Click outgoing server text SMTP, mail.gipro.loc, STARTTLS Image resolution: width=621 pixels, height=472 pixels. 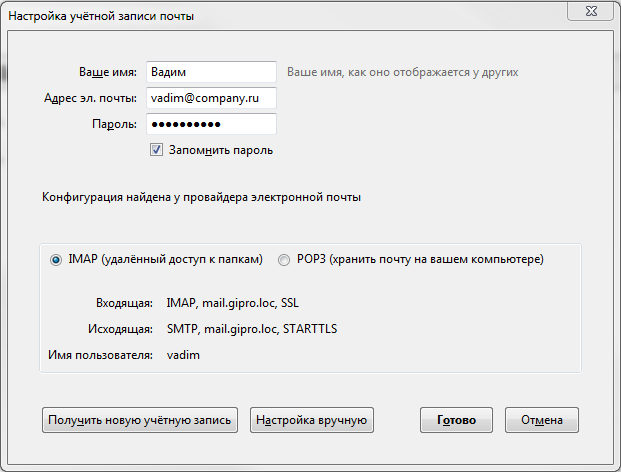pos(252,329)
